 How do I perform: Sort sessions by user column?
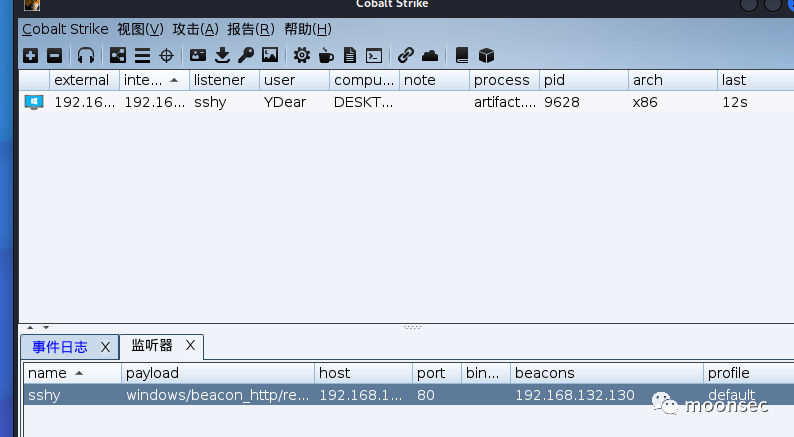click(294, 80)
